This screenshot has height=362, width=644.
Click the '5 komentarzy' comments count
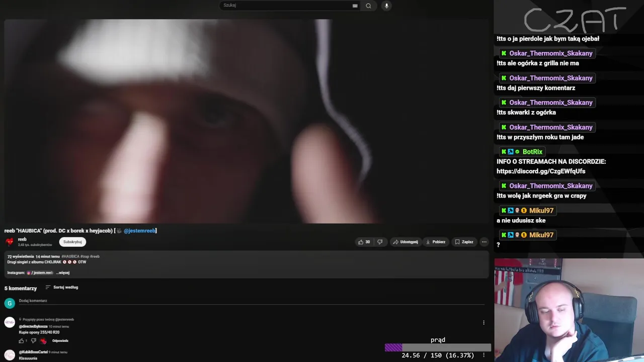tap(21, 289)
